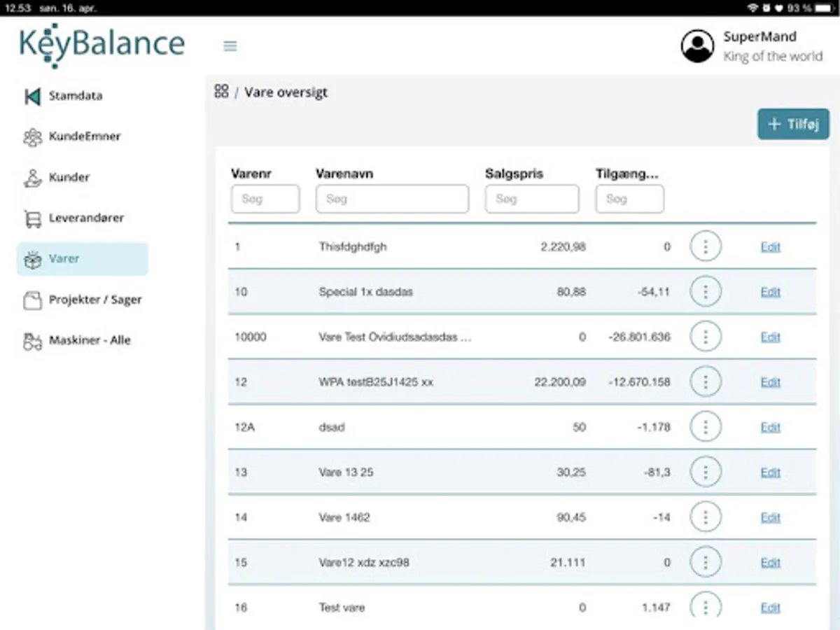Click Edit link for WPA testB25J1425 xx
This screenshot has height=630, width=840.
[x=770, y=382]
